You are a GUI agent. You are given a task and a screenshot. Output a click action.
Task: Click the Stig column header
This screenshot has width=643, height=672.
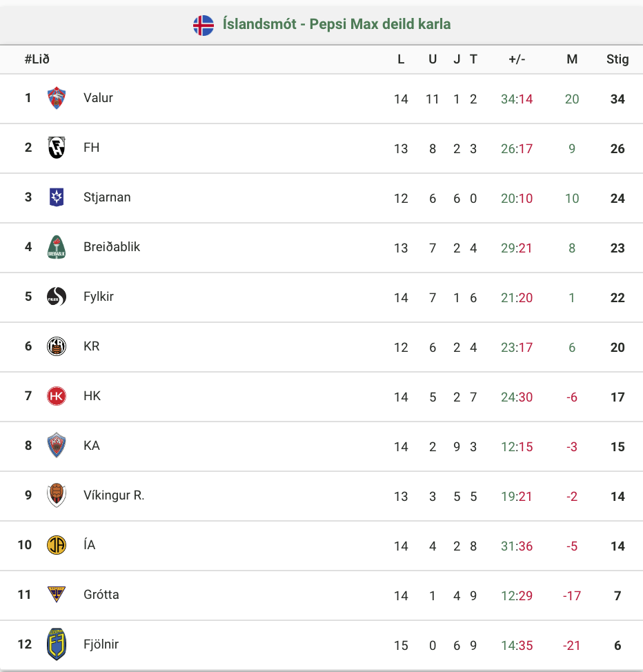[617, 59]
